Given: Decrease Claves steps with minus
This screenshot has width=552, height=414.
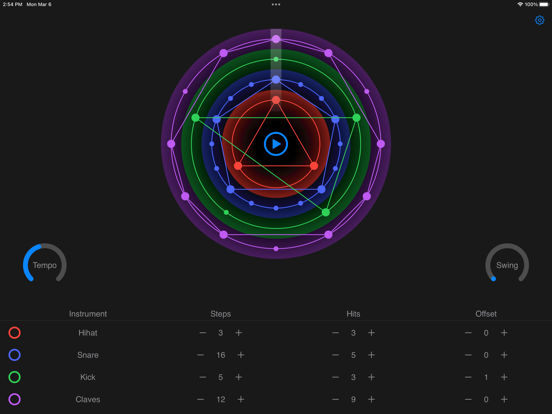Looking at the screenshot, I should (x=201, y=399).
